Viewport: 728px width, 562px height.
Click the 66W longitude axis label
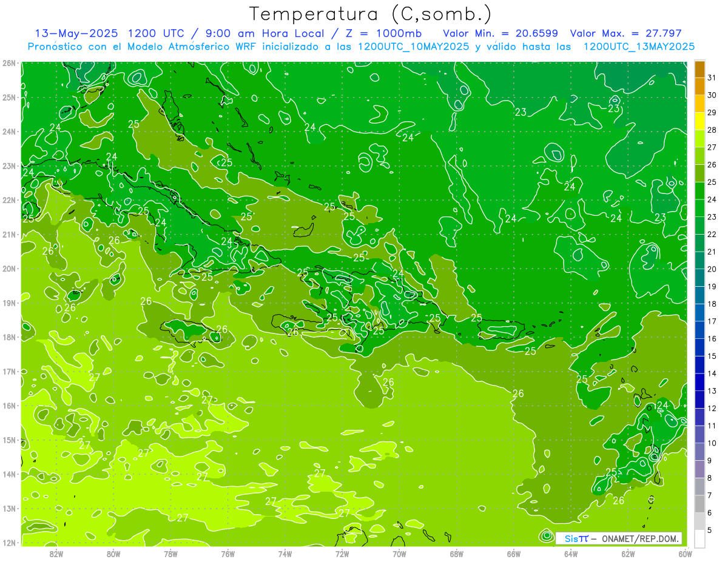coord(514,553)
